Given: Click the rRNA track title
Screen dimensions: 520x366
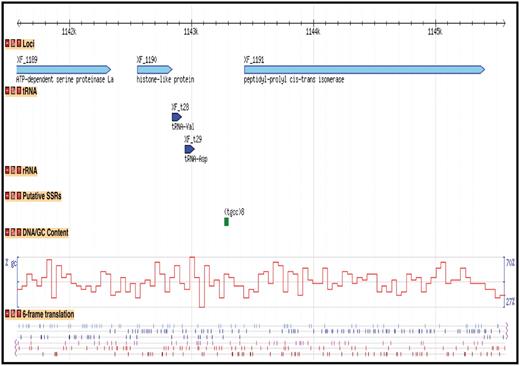Looking at the screenshot, I should [x=30, y=171].
